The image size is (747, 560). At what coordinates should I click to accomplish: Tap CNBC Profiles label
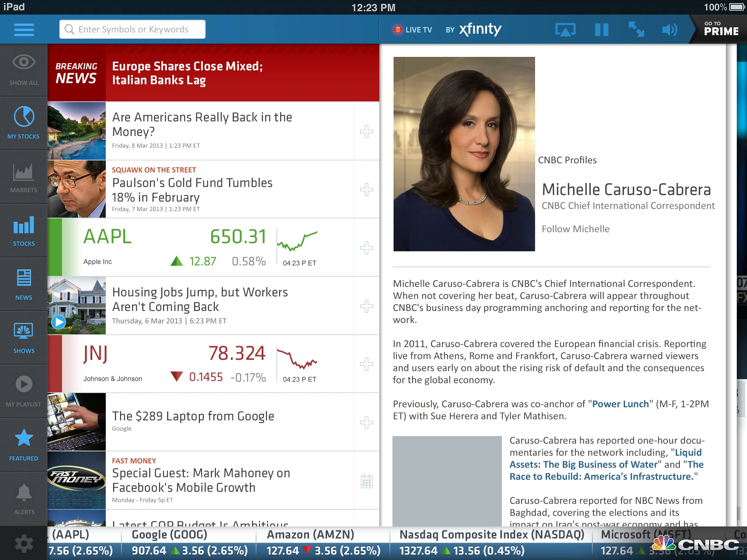coord(567,160)
